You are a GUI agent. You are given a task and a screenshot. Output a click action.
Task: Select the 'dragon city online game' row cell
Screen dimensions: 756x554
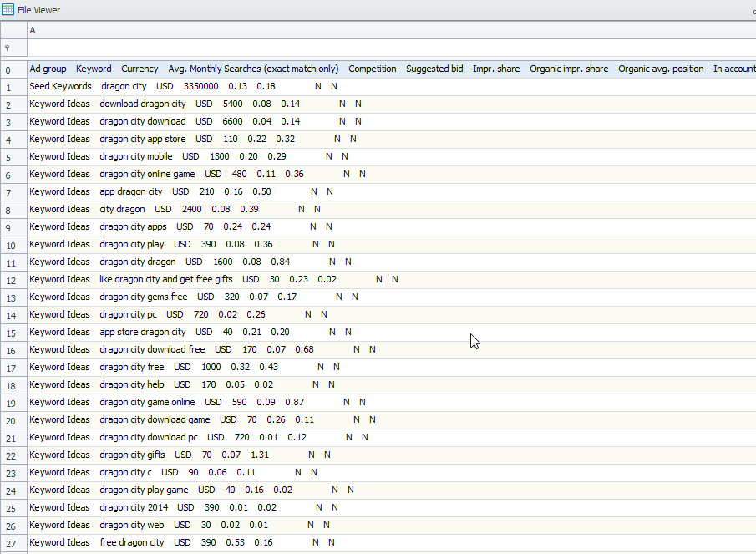[392, 174]
